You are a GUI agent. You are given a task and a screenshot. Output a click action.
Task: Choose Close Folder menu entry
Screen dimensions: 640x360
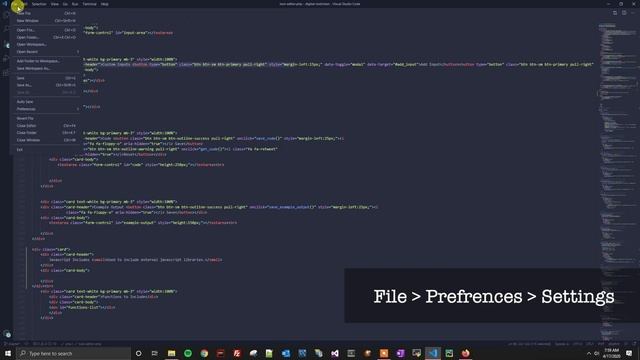pyautogui.click(x=45, y=133)
